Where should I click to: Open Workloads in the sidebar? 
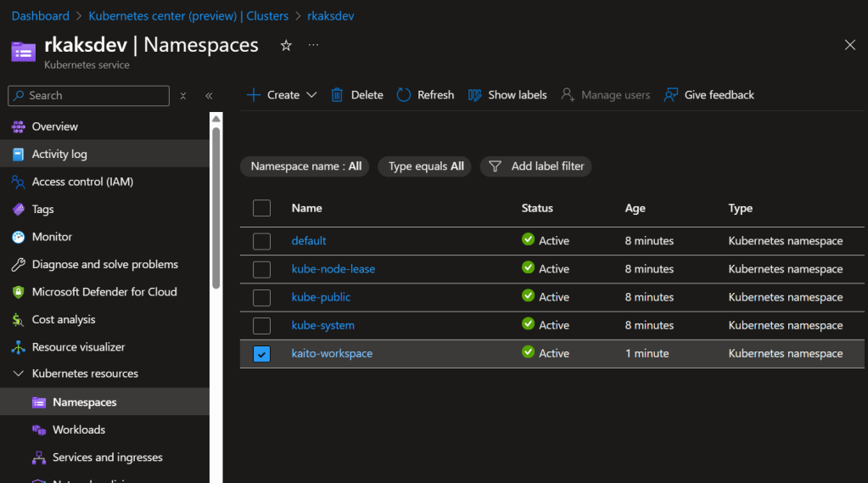[78, 430]
